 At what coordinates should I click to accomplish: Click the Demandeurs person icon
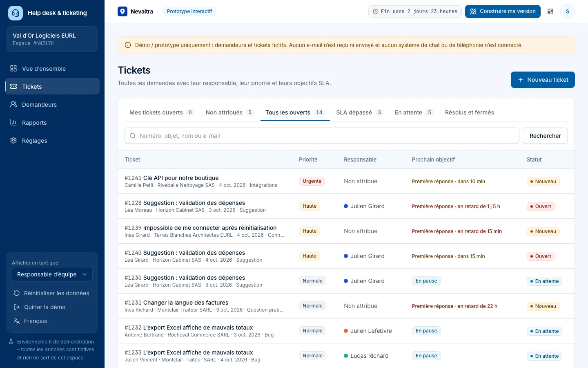pyautogui.click(x=13, y=104)
